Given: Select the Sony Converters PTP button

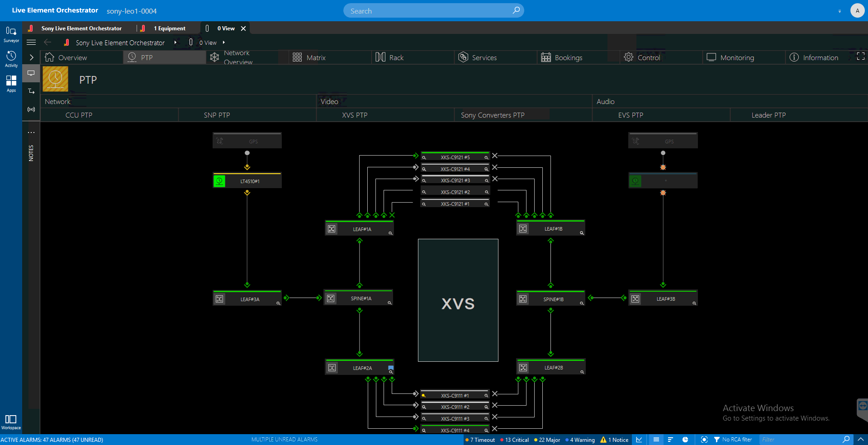Looking at the screenshot, I should (523, 115).
